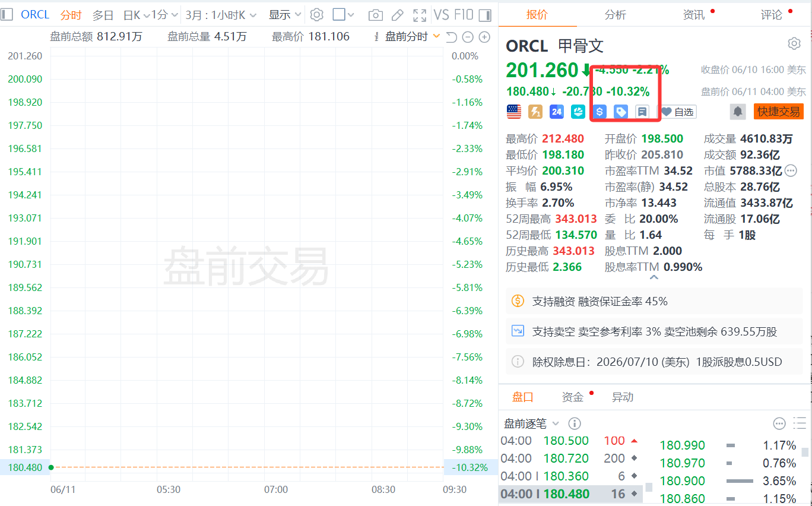
Task: Open the 盘前逐笔 tick dropdown
Action: point(531,423)
